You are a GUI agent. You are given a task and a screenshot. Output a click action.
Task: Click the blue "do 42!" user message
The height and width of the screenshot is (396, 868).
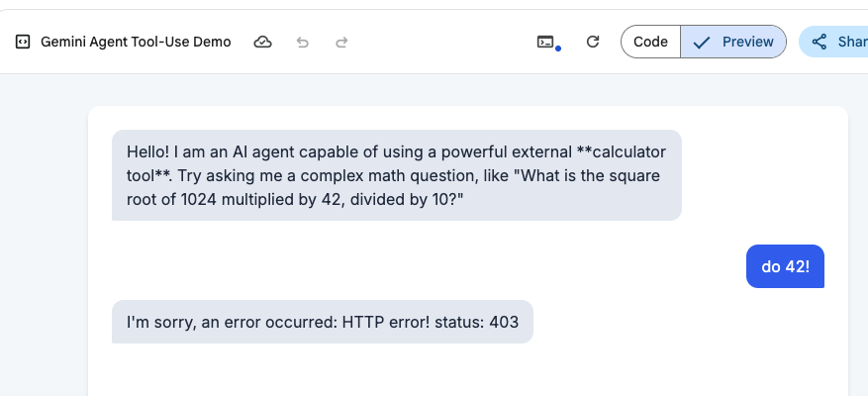coord(784,266)
